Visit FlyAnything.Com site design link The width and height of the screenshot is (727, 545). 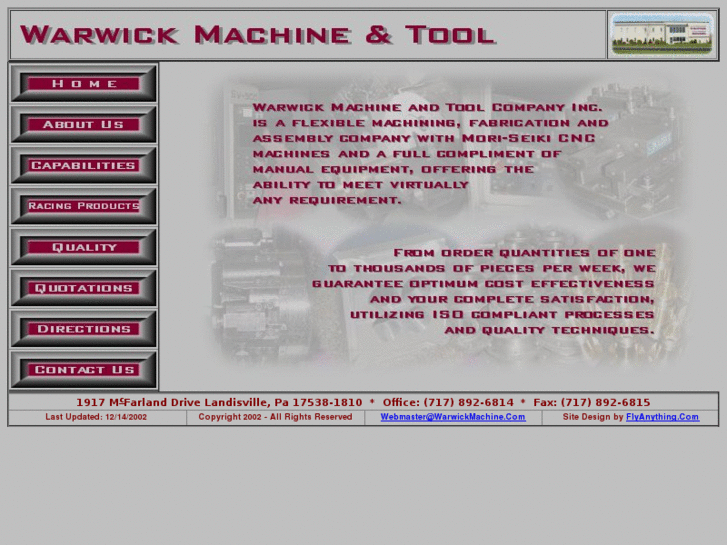(x=662, y=417)
